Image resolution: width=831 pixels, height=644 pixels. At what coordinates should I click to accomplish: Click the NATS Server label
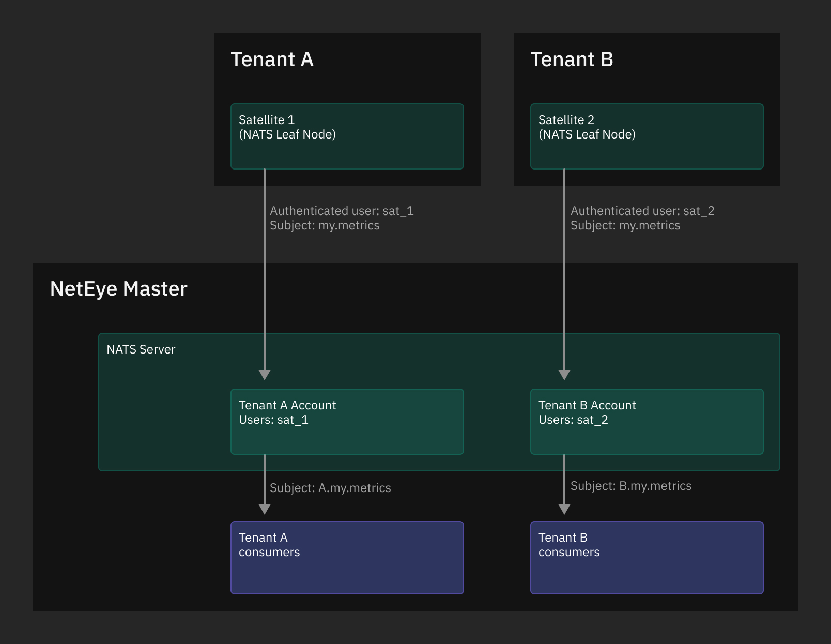tap(141, 349)
